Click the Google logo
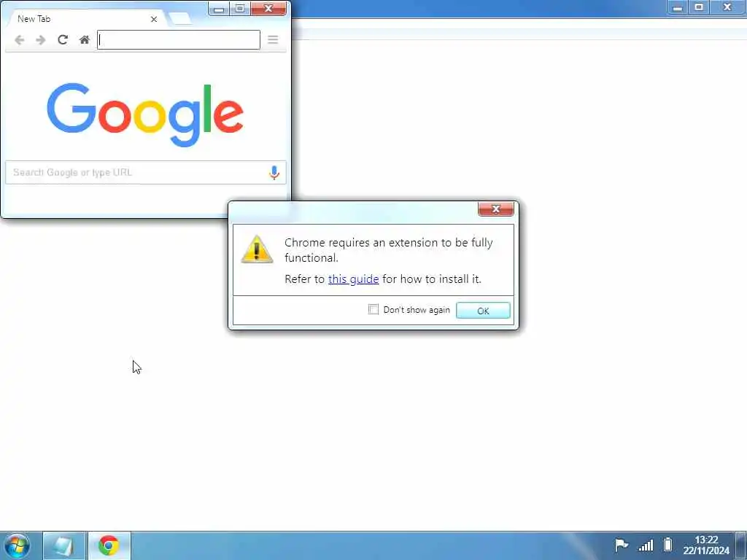The height and width of the screenshot is (560, 747). point(145,114)
